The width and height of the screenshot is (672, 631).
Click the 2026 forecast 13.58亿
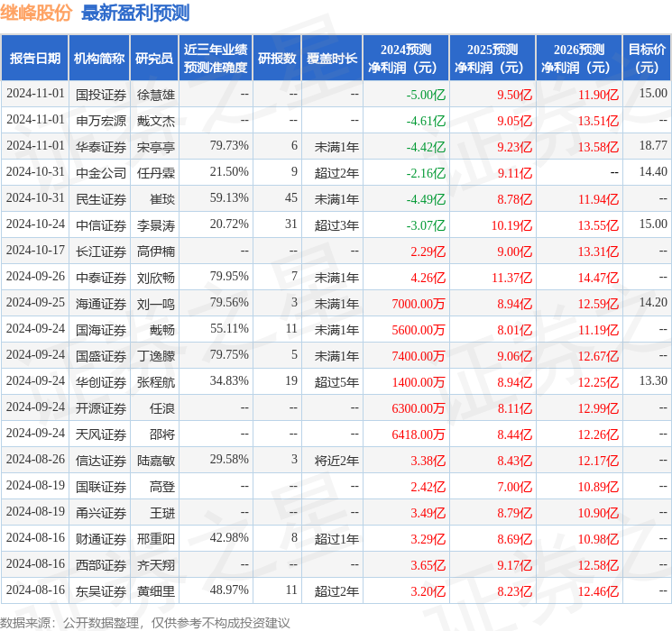[x=598, y=147]
